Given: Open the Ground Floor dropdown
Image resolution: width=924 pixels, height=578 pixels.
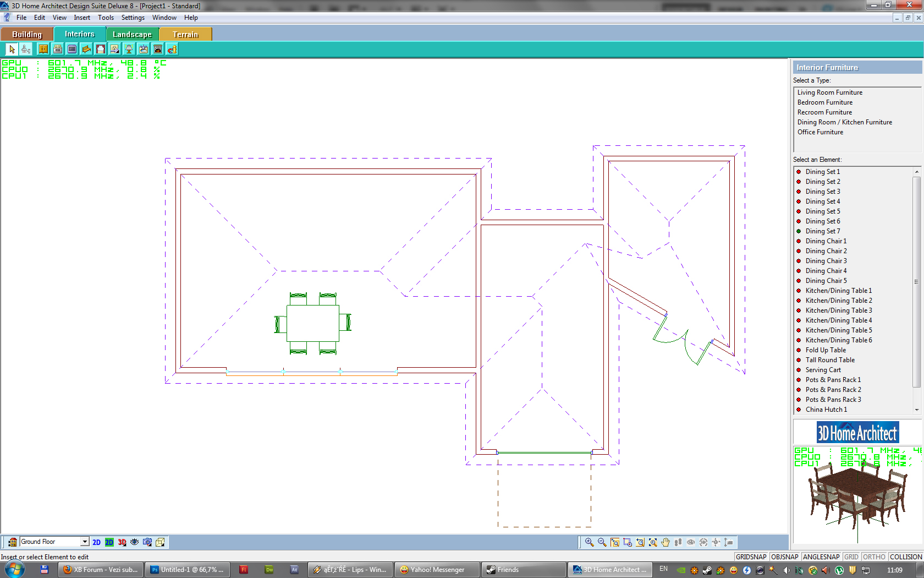Looking at the screenshot, I should pos(85,542).
